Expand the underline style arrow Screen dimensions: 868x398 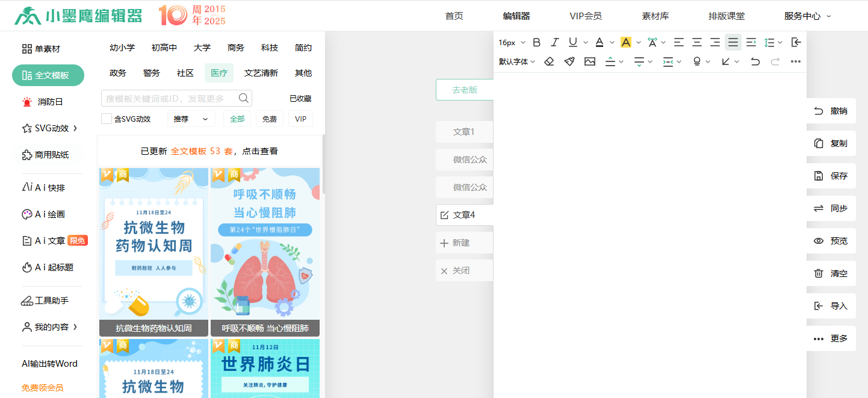(x=586, y=43)
